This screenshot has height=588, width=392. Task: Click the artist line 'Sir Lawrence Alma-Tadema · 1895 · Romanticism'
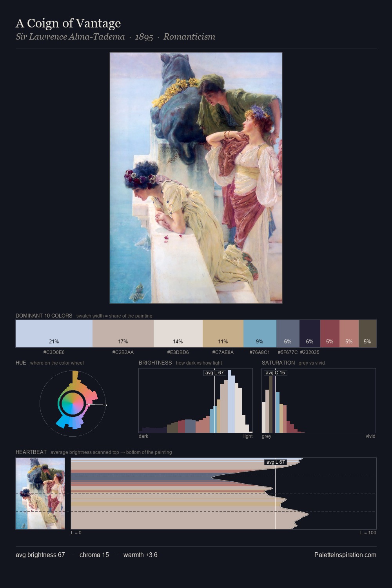point(115,37)
